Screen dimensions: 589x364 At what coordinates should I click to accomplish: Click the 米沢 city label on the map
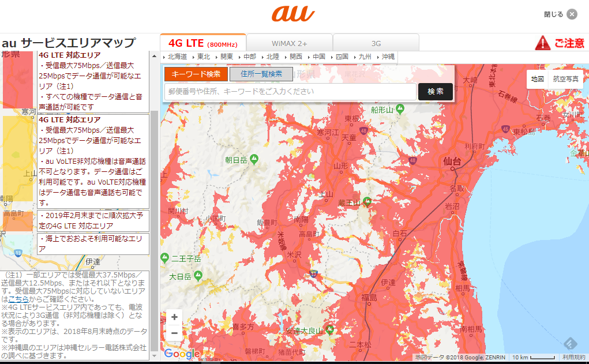[294, 254]
